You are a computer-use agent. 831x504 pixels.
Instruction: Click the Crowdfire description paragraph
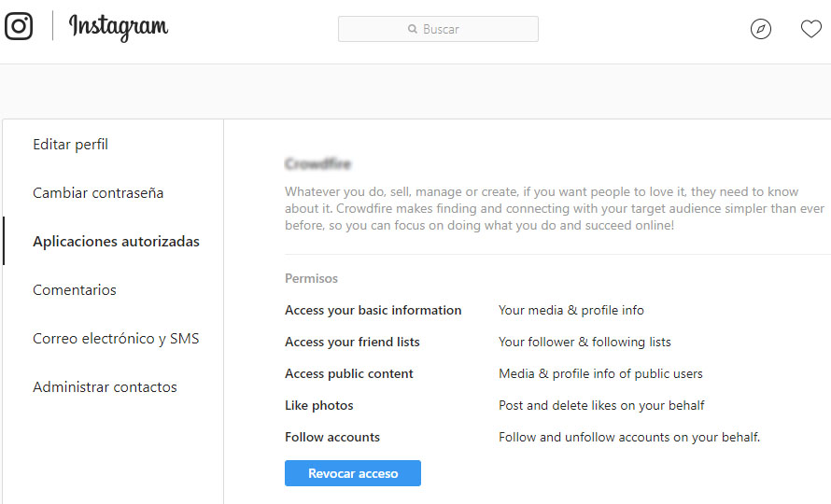pos(555,208)
